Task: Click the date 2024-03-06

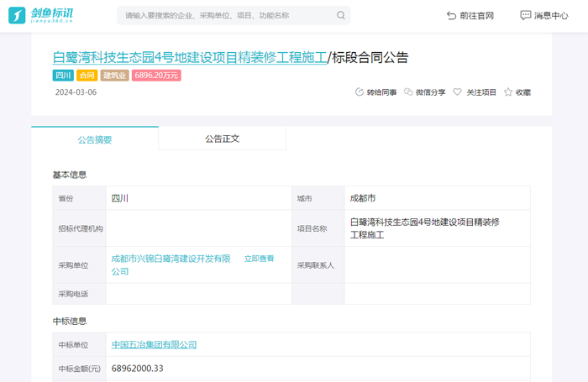Action: coord(76,92)
